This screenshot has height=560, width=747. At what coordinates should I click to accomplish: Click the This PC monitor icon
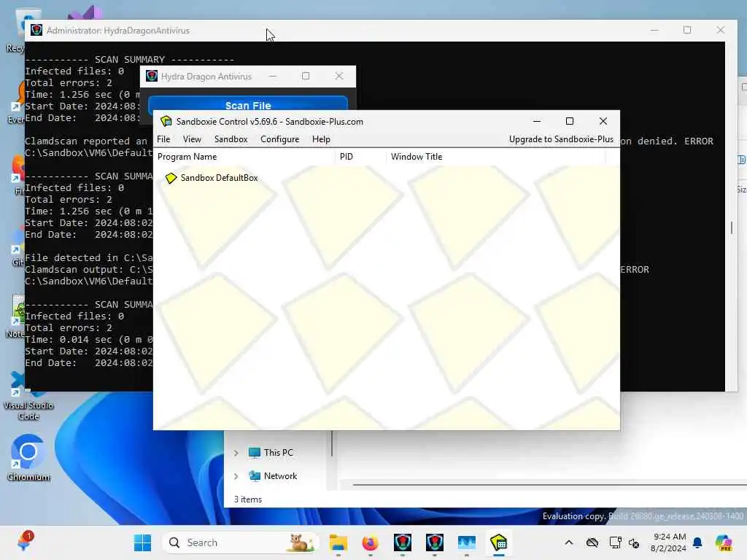pyautogui.click(x=255, y=452)
